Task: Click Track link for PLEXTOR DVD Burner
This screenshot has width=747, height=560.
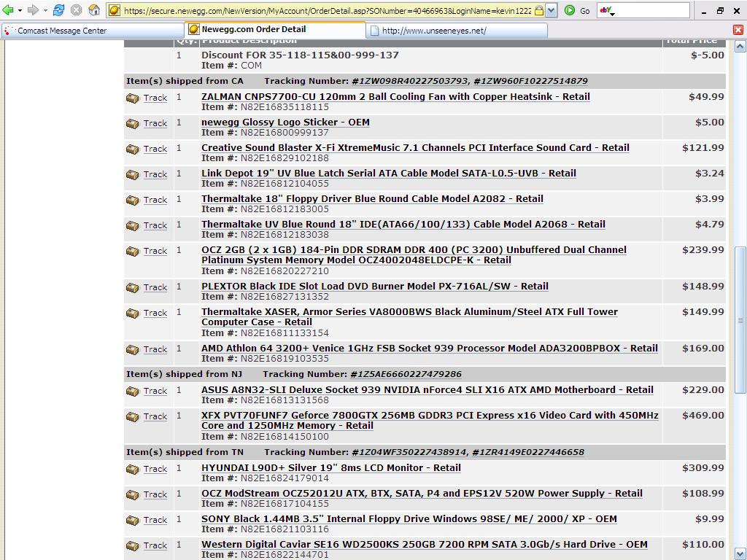Action: [x=155, y=287]
